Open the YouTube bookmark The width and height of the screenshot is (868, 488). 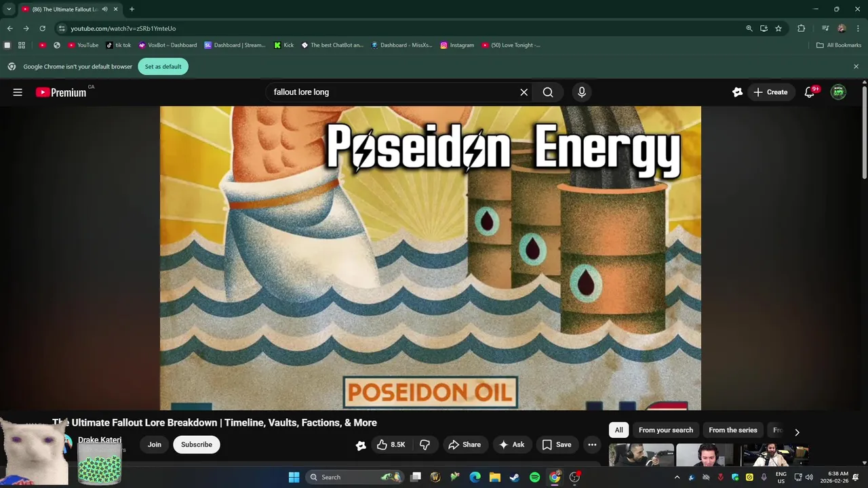tap(83, 45)
